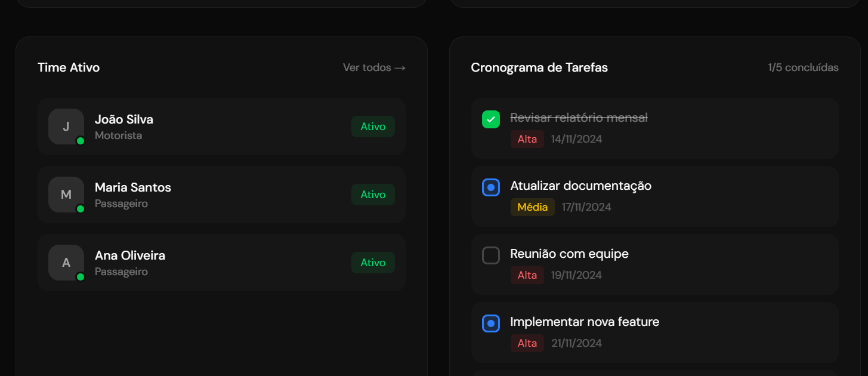Screen dimensions: 868x376
Task: Click Ana Oliveira's avatar with A initial
Action: (66, 263)
